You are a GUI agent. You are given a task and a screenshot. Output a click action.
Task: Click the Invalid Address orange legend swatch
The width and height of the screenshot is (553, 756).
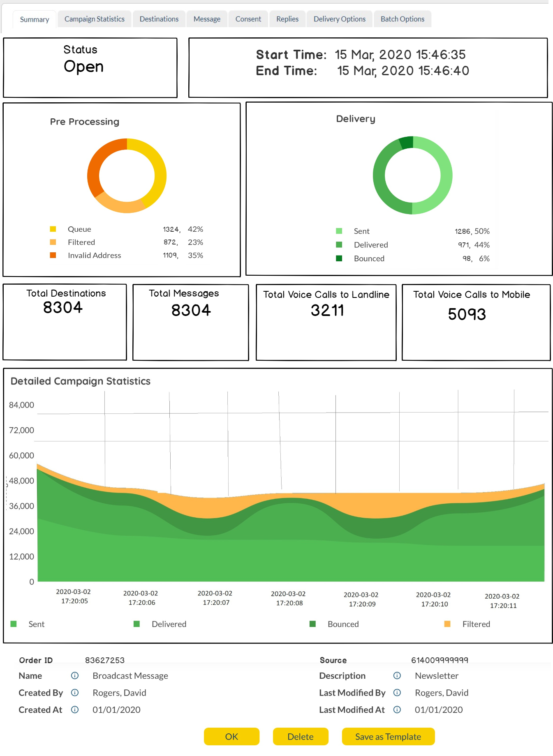pos(53,255)
